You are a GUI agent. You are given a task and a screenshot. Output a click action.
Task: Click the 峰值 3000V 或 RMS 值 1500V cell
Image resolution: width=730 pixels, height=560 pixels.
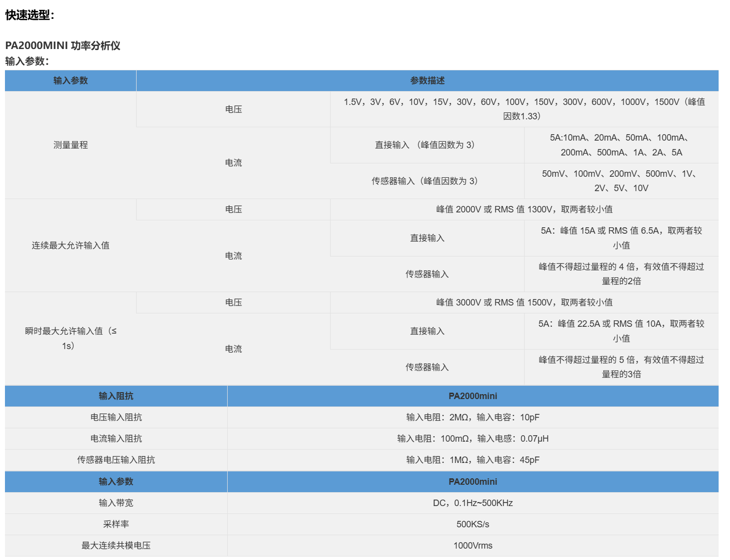coord(525,303)
